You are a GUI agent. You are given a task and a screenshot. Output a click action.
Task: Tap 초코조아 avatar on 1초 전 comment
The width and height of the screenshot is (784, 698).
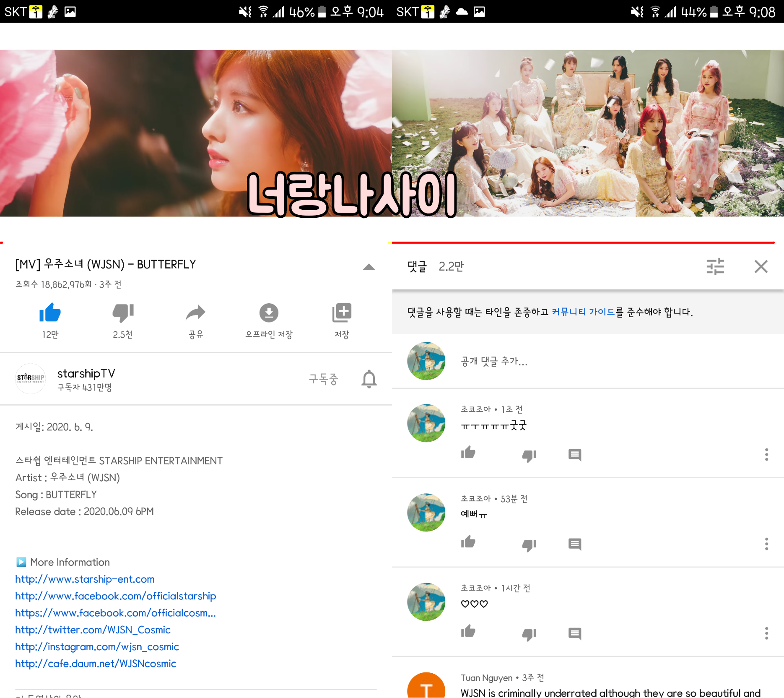pos(426,423)
